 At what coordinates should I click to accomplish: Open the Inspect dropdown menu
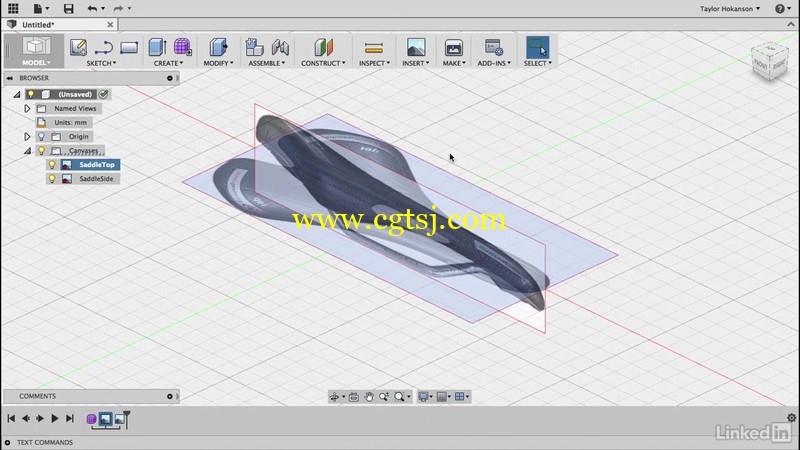pos(374,63)
